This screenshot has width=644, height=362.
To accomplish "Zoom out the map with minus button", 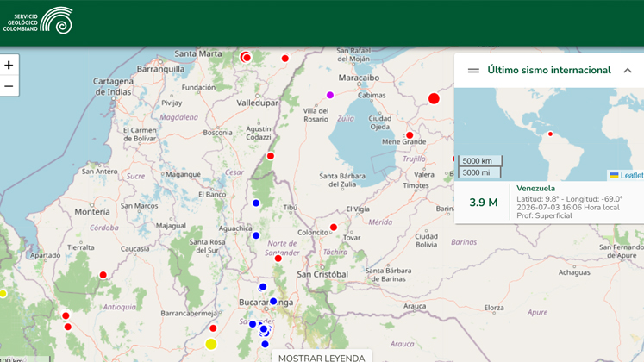I will (9, 86).
